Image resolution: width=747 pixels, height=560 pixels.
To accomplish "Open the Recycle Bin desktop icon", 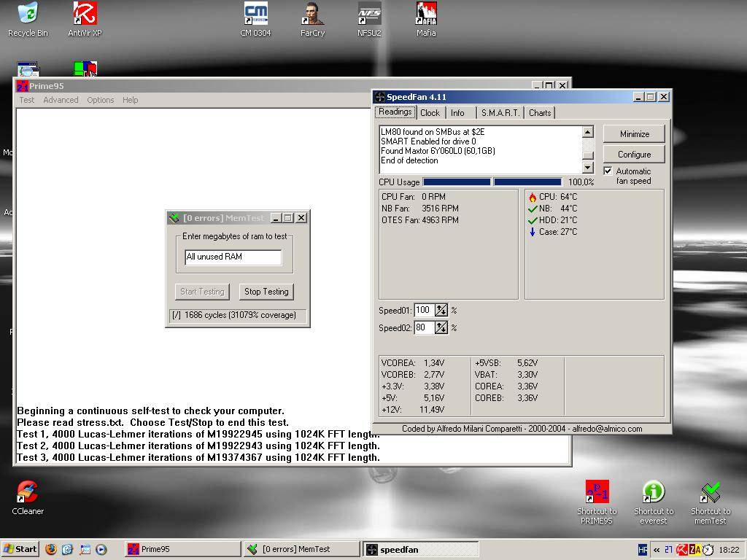I will pyautogui.click(x=28, y=15).
